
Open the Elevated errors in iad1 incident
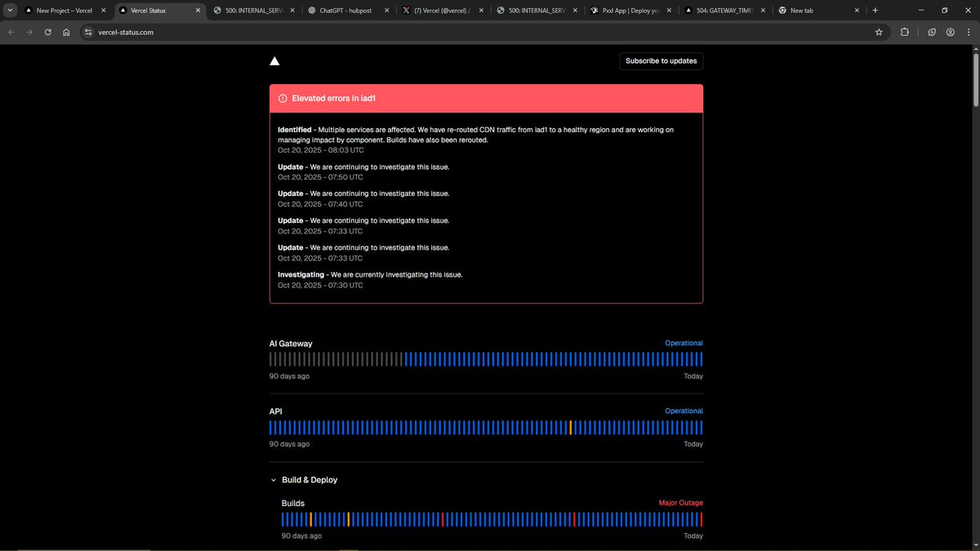pos(334,98)
